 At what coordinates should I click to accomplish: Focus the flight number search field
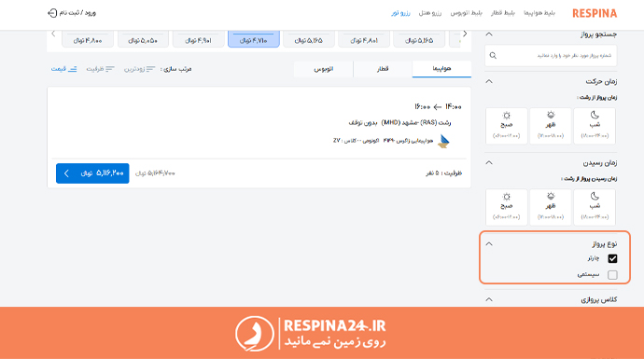pos(551,55)
